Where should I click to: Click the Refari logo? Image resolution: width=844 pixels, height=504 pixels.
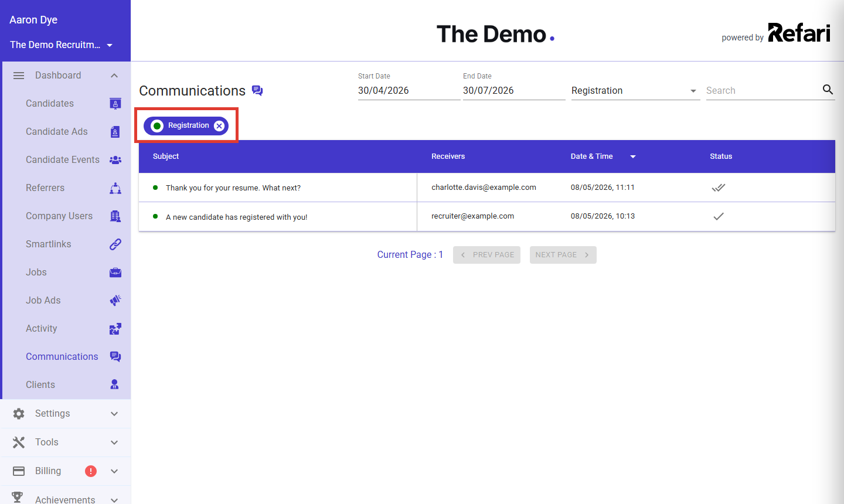pos(799,33)
